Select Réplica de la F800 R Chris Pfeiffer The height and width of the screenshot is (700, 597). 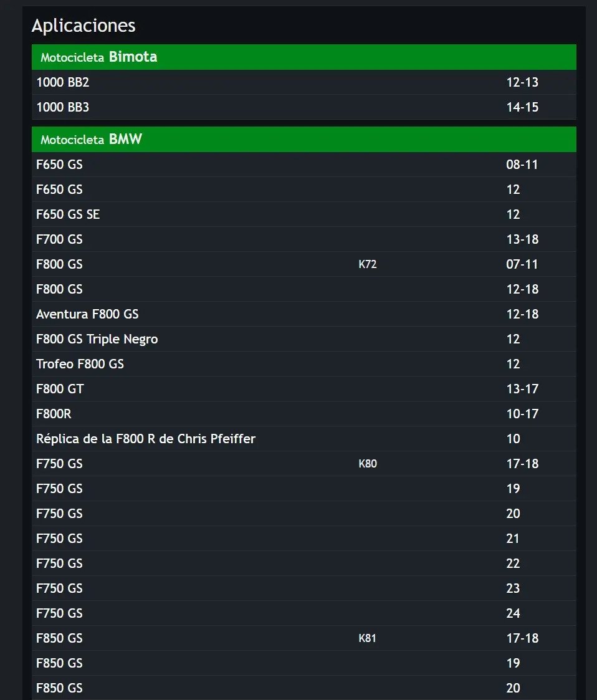[304, 439]
